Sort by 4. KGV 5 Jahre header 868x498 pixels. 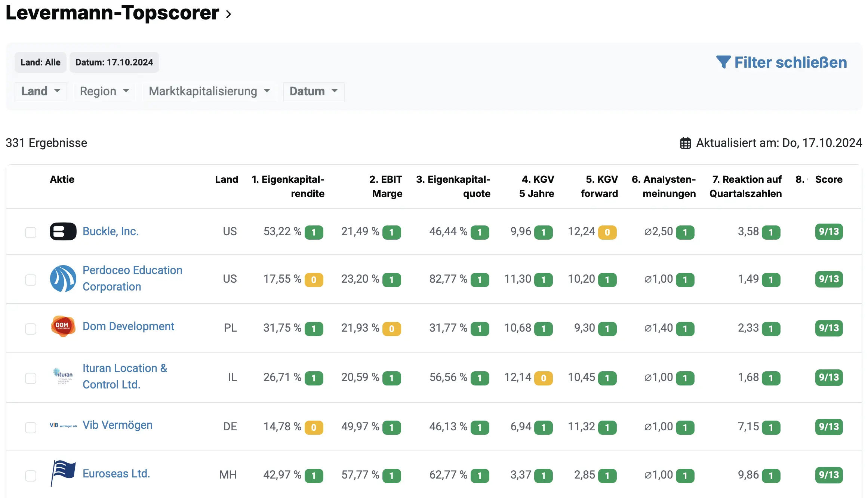tap(537, 187)
